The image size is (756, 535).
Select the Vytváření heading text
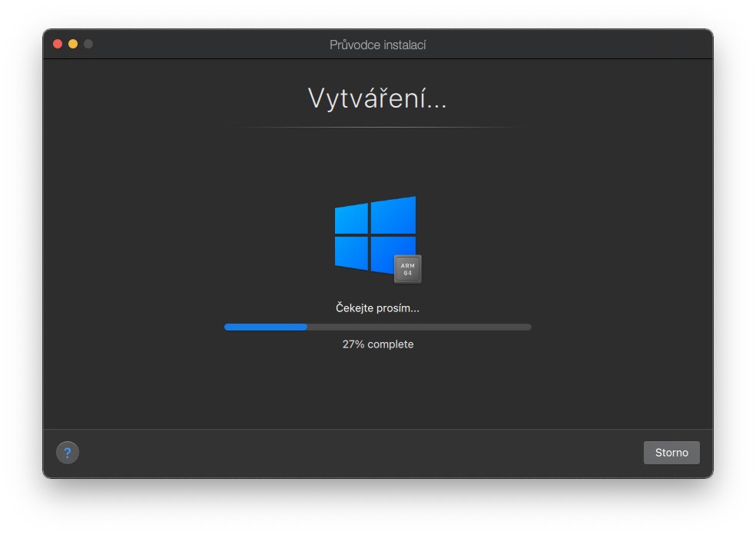377,99
